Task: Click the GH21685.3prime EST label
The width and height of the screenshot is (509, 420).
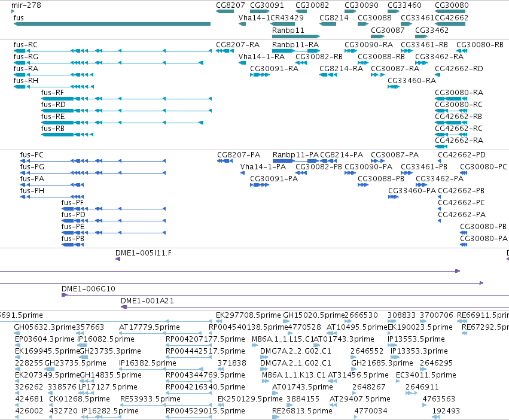Action: (382, 363)
